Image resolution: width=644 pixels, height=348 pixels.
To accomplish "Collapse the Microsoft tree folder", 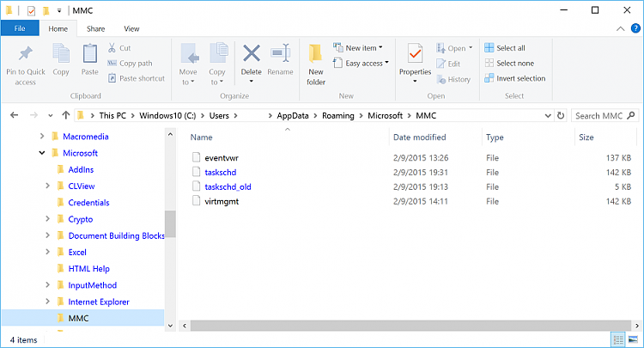I will tap(42, 153).
